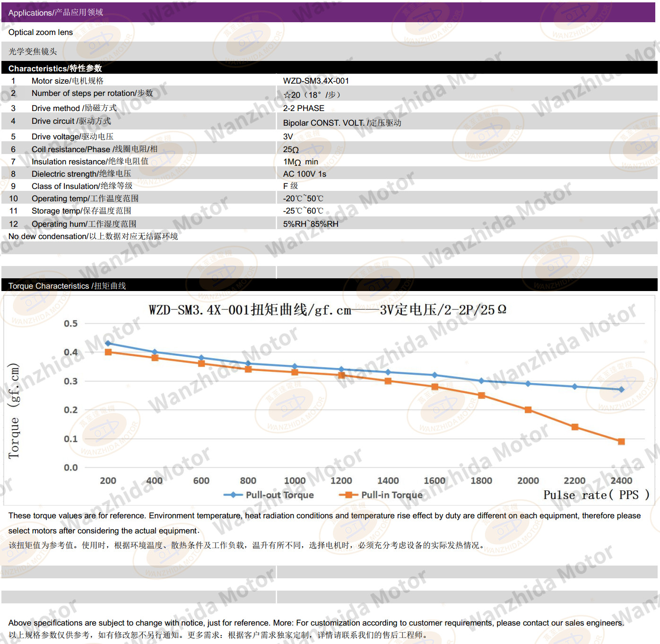Screen dimensions: 660x644
Task: Click the orange Pull-in data point at 2000 PPS
Action: [x=528, y=410]
